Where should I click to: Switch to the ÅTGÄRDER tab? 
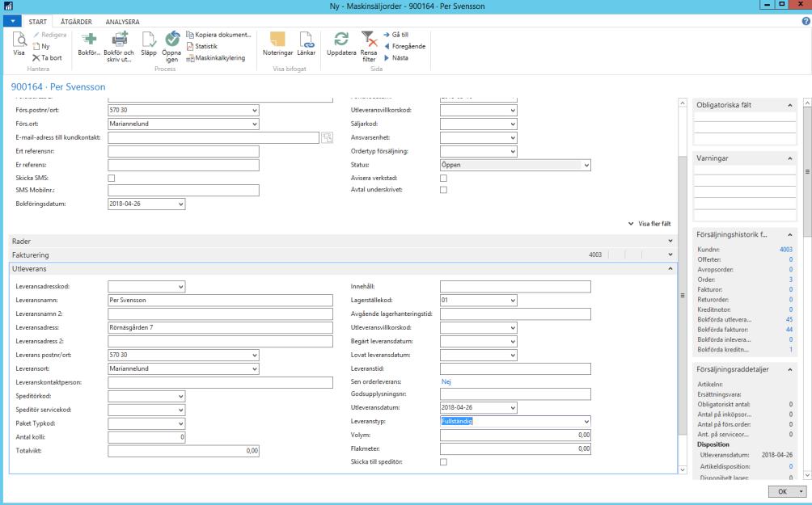click(x=76, y=22)
